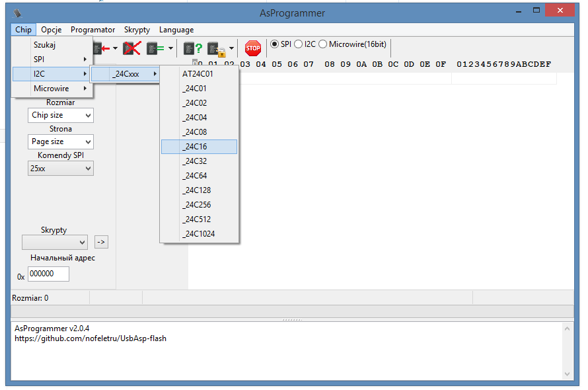Viewport: 588px width, 390px height.
Task: Open the Skrypty menu in the menu bar
Action: pos(137,30)
